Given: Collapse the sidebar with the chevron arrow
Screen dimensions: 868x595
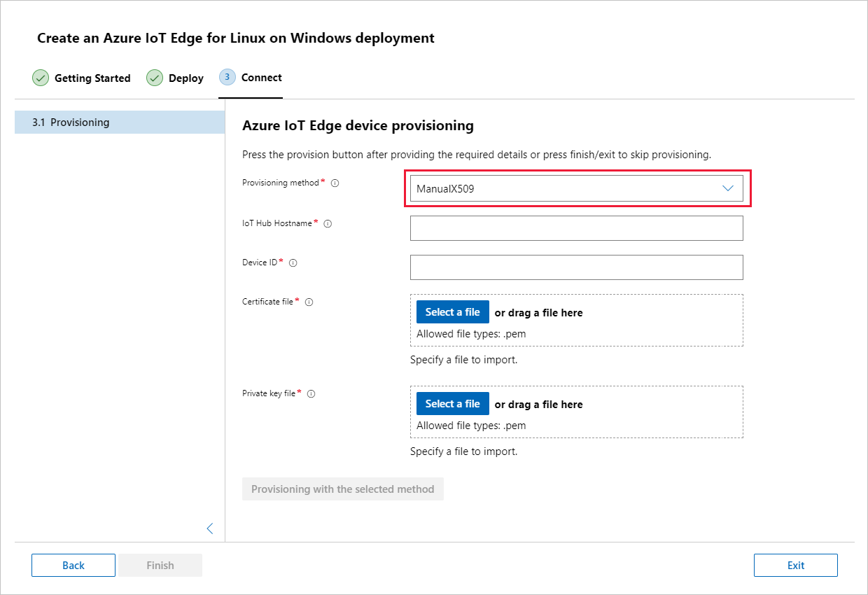Looking at the screenshot, I should click(210, 528).
